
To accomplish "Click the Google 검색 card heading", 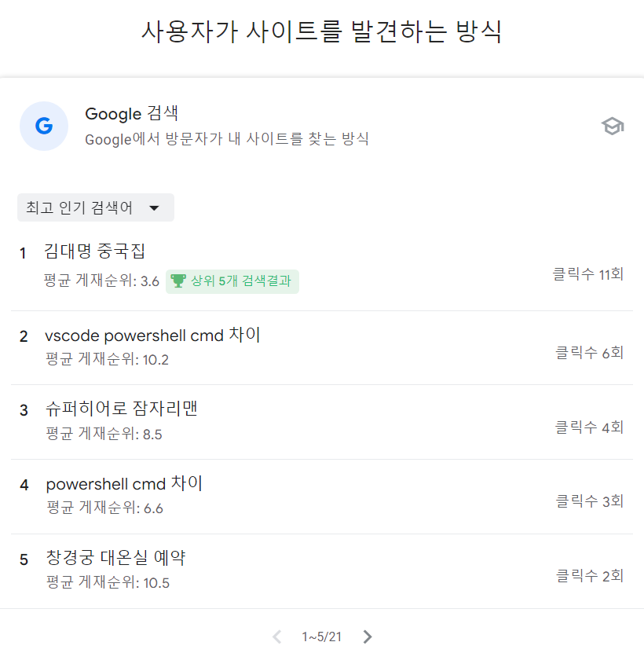I will pos(132,113).
